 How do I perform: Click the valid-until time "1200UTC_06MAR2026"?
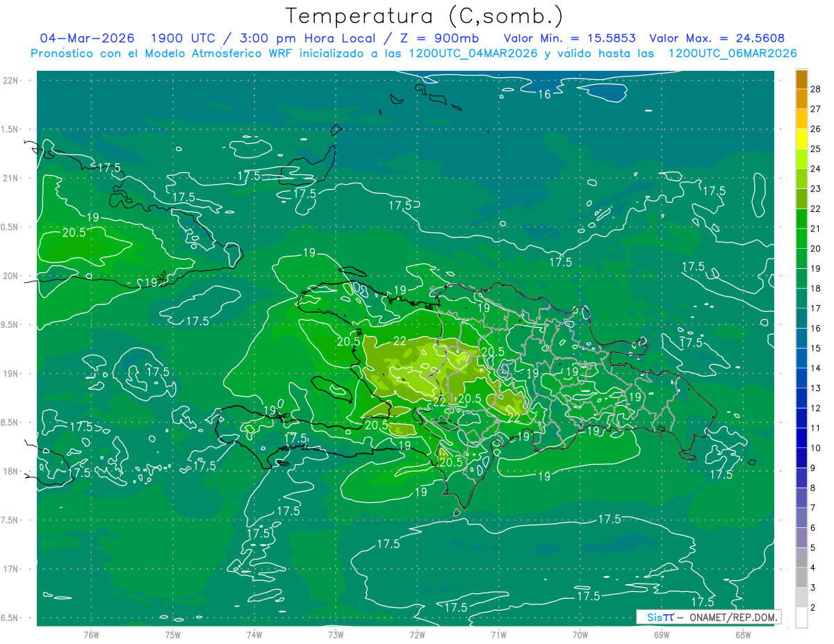[733, 53]
